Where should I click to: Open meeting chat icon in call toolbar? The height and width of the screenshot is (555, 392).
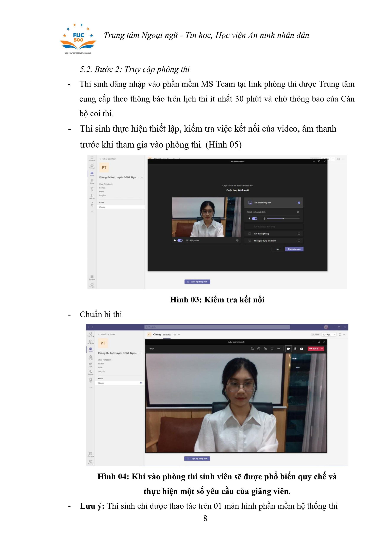[259, 349]
